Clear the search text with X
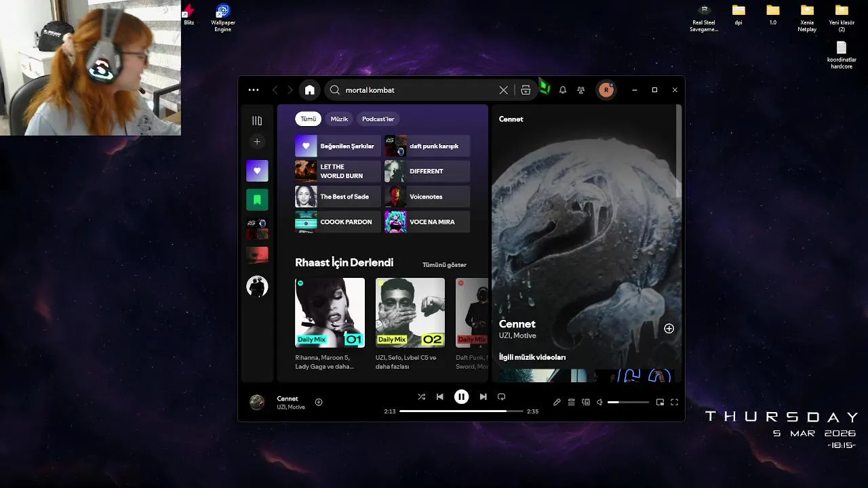Image resolution: width=868 pixels, height=488 pixels. (x=503, y=89)
